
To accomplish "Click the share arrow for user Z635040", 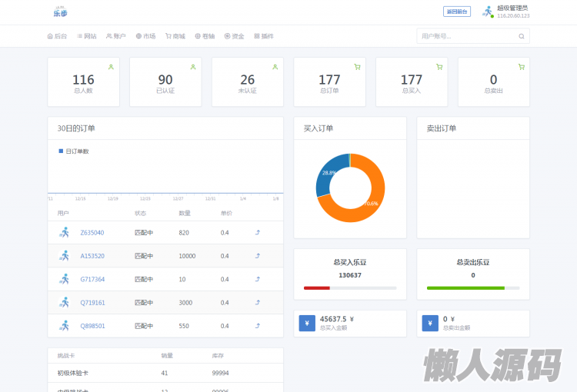I will pyautogui.click(x=258, y=232).
